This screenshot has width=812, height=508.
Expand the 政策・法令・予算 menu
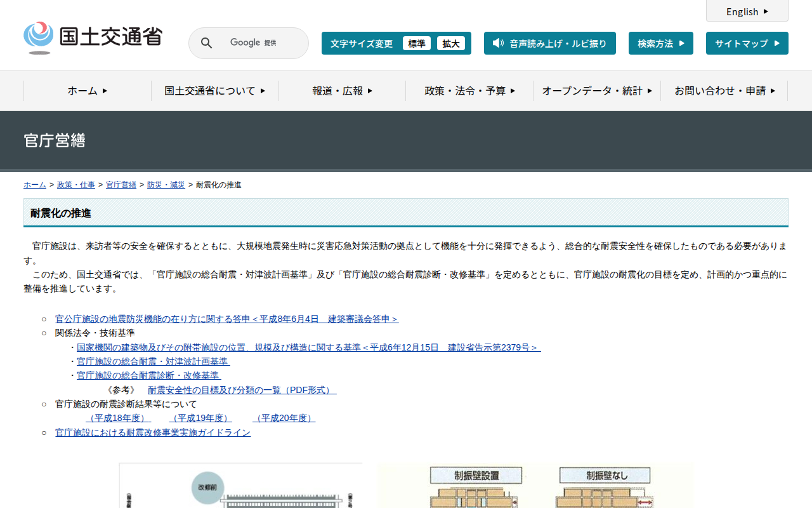point(470,91)
